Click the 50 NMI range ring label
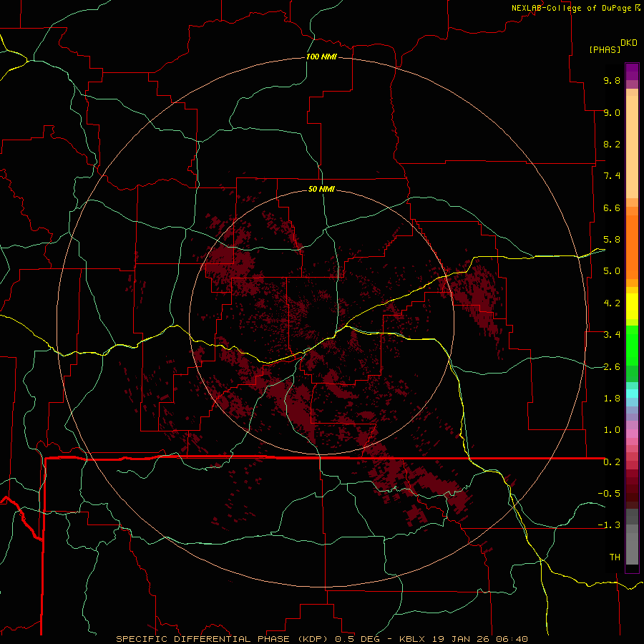644x644 pixels. pyautogui.click(x=321, y=189)
